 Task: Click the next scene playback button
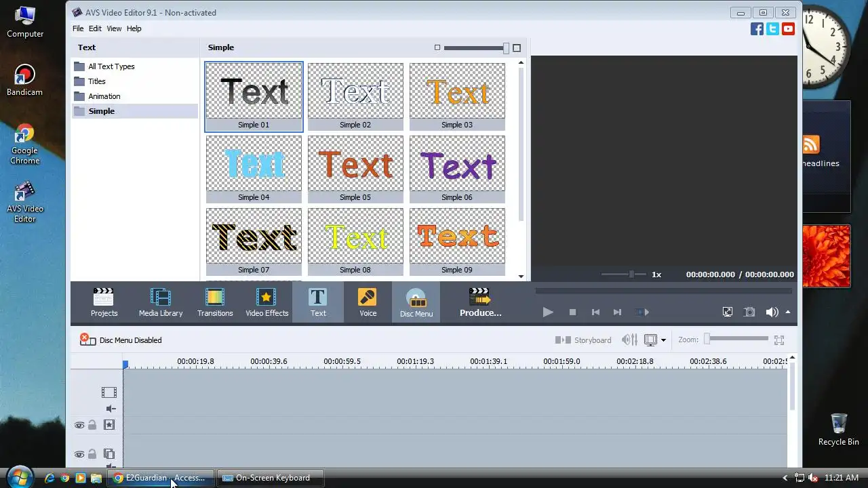[x=642, y=312]
